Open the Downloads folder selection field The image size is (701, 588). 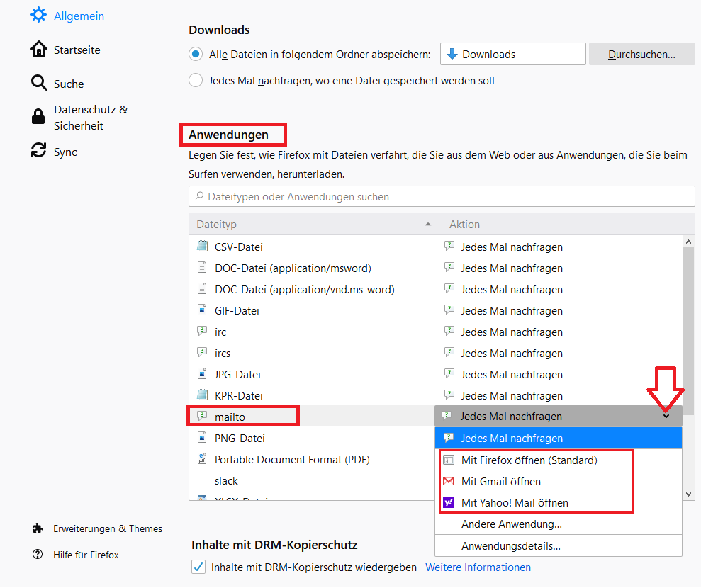click(x=512, y=54)
